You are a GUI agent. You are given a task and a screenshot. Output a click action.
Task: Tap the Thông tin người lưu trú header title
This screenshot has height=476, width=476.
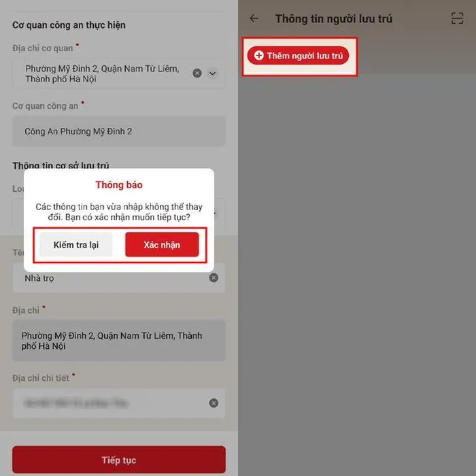334,19
